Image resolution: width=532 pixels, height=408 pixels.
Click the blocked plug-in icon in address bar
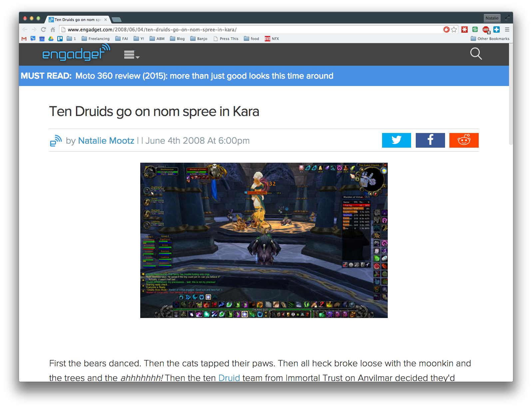tap(446, 29)
